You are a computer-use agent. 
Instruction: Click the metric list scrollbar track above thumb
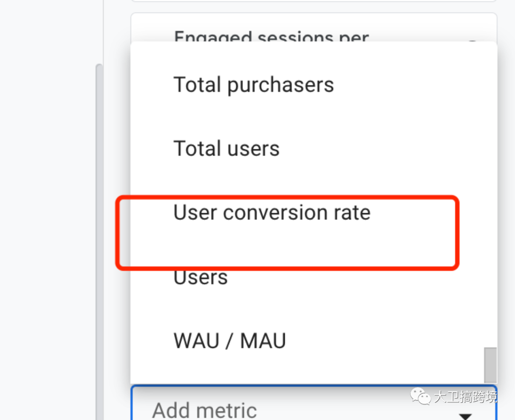(490, 191)
